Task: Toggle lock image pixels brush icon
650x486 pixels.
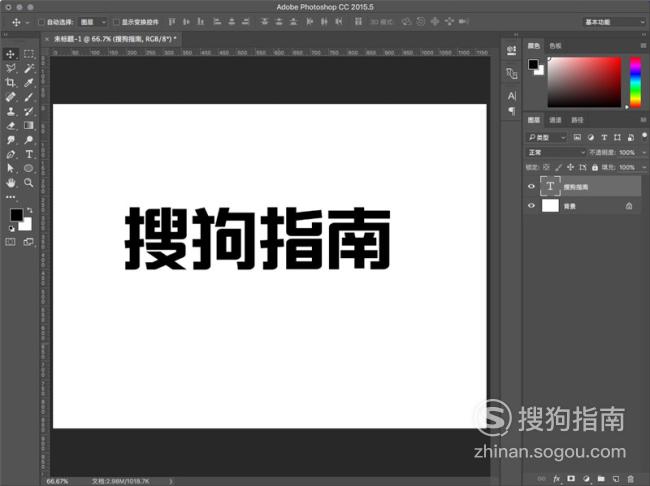Action: coord(558,167)
